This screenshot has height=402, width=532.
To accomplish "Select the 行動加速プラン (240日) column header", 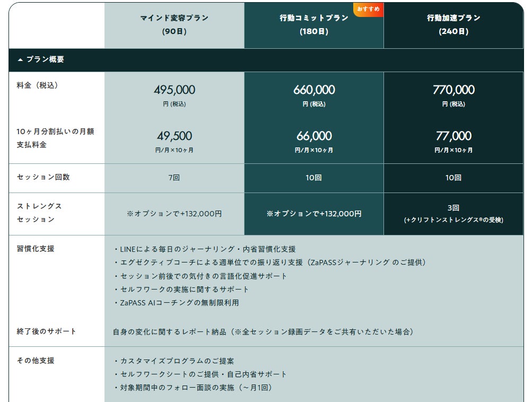I will 453,25.
